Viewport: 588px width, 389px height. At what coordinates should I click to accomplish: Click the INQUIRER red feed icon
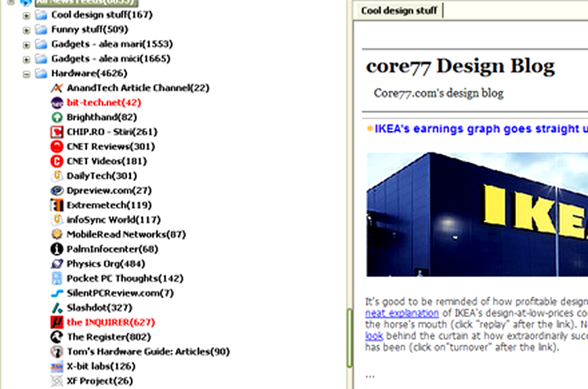pos(56,322)
